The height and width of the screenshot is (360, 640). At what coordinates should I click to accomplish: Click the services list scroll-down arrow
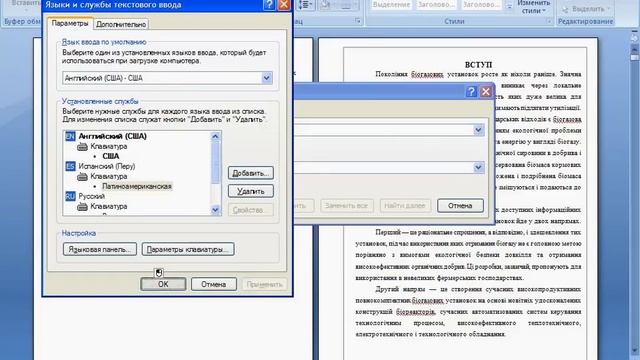point(216,210)
